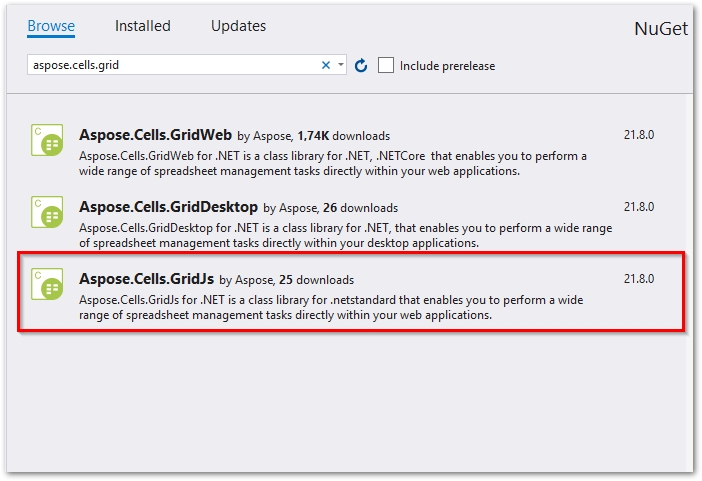This screenshot has width=702, height=481.
Task: Click GridDesktop version 21.8.0 label
Action: click(x=639, y=207)
